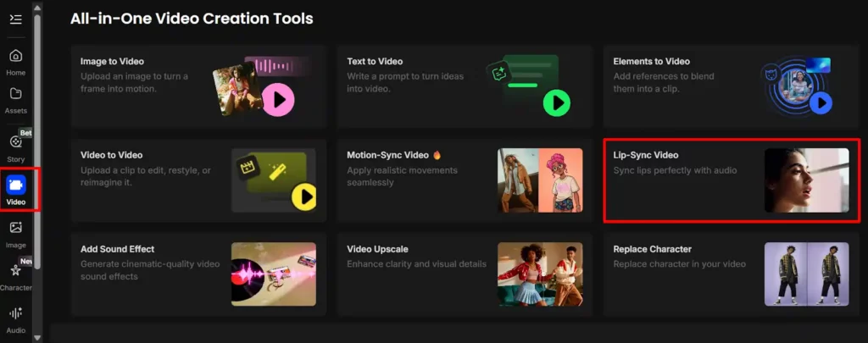Open the Audio waveform icon
Screen dimensions: 868x343
tap(16, 313)
